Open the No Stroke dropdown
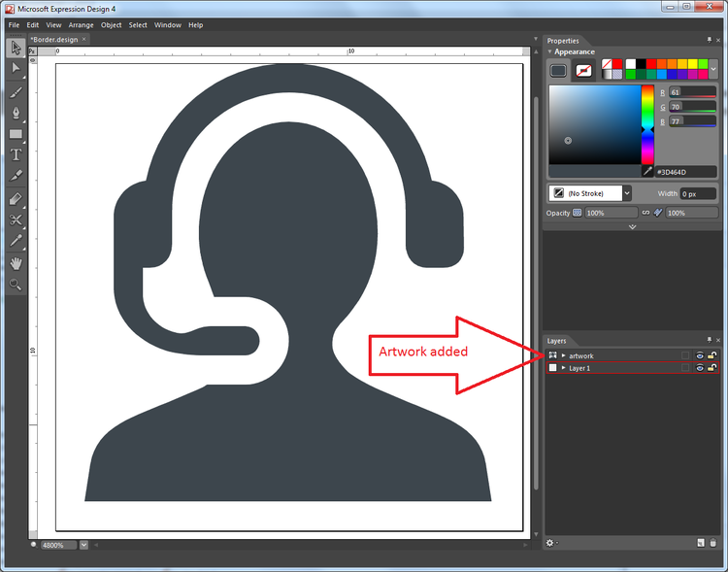Screen dimensions: 728x572 (x=627, y=193)
